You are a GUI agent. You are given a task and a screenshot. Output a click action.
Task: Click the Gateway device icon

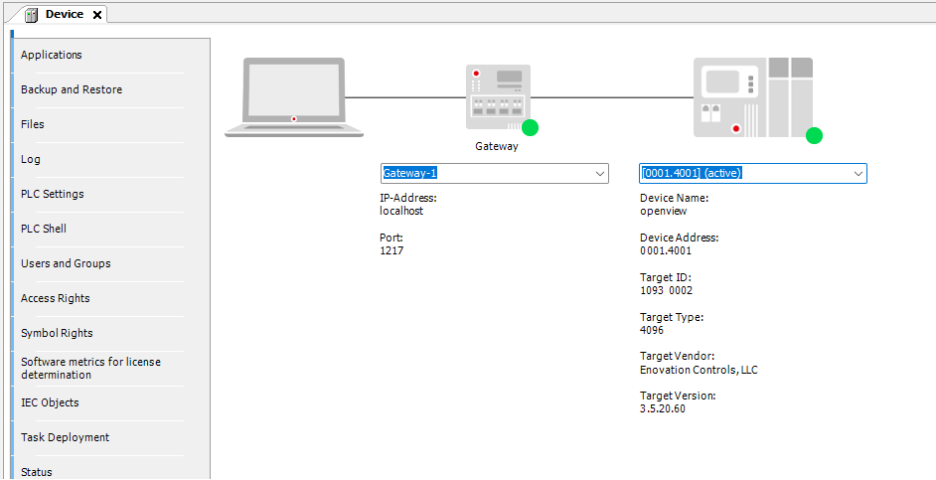point(498,97)
